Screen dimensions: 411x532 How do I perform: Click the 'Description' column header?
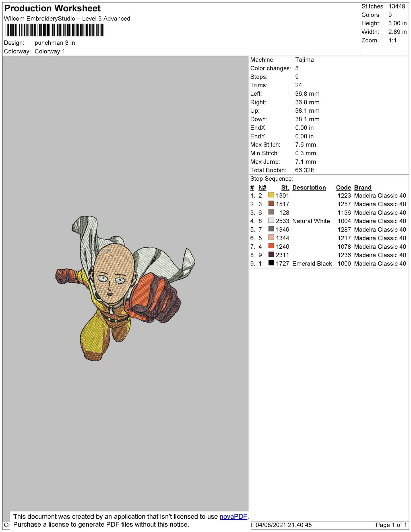pyautogui.click(x=309, y=188)
